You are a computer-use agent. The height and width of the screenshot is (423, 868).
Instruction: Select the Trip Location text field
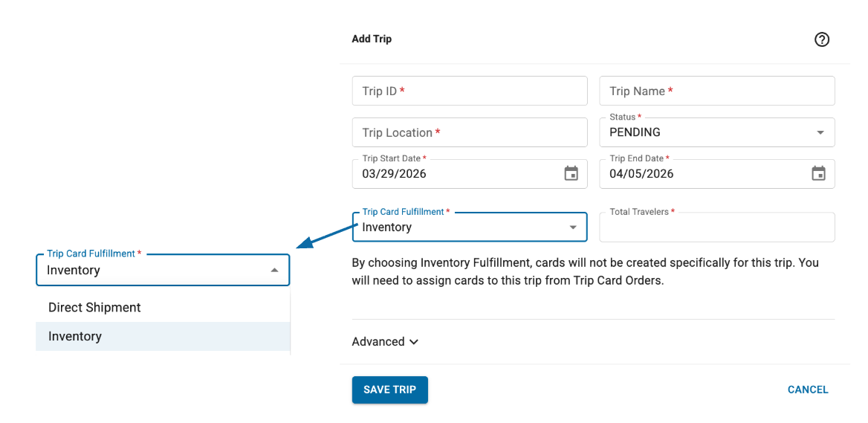[470, 132]
